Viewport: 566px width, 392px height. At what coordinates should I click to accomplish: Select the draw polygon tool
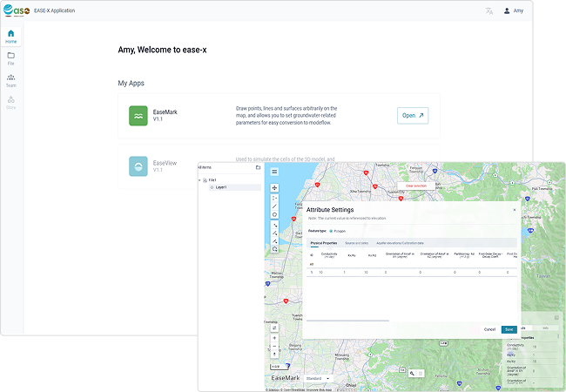(x=274, y=215)
